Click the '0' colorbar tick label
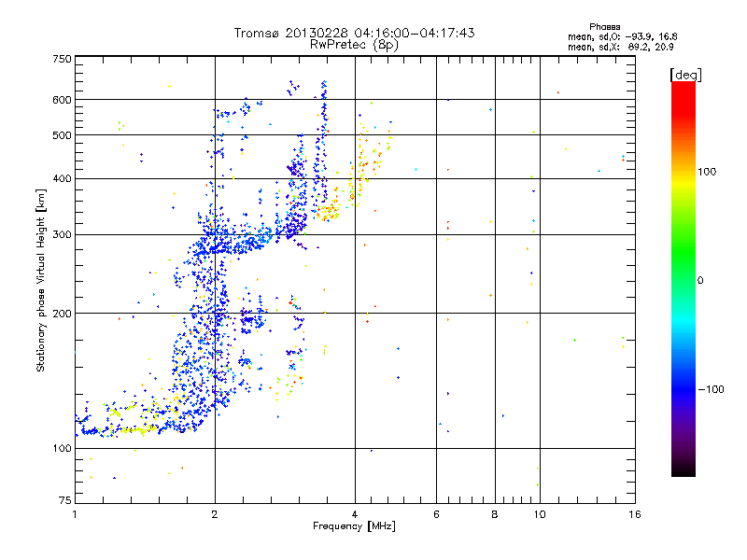The width and height of the screenshot is (747, 560). (700, 281)
